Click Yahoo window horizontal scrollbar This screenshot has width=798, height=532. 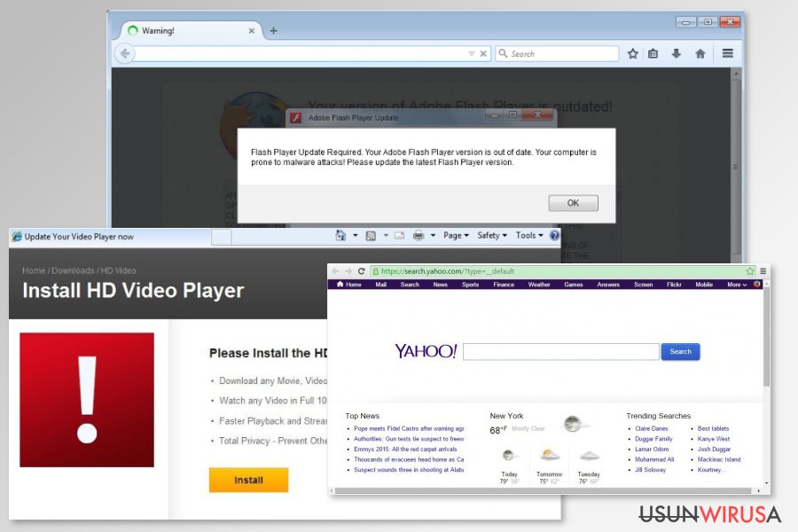pyautogui.click(x=544, y=490)
